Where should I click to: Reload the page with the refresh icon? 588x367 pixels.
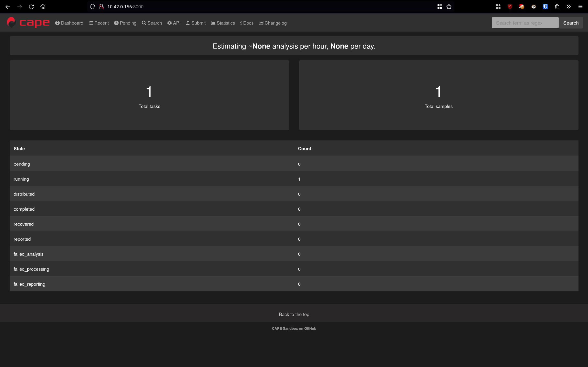(31, 7)
